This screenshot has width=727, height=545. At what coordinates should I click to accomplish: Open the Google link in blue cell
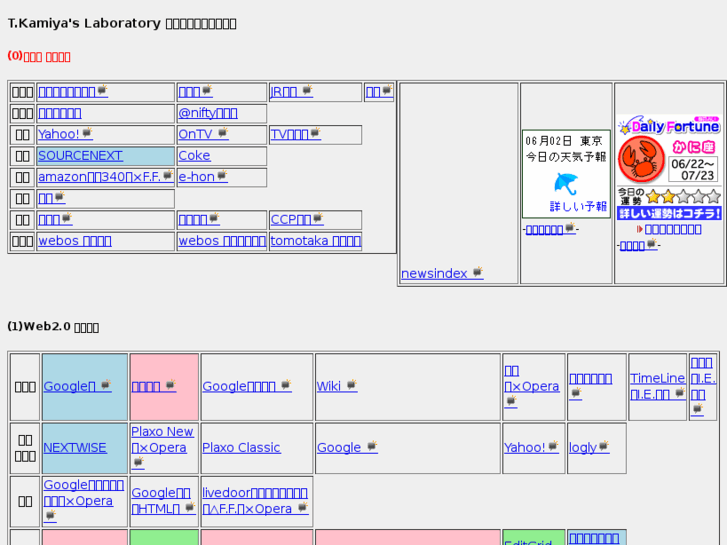(77, 386)
